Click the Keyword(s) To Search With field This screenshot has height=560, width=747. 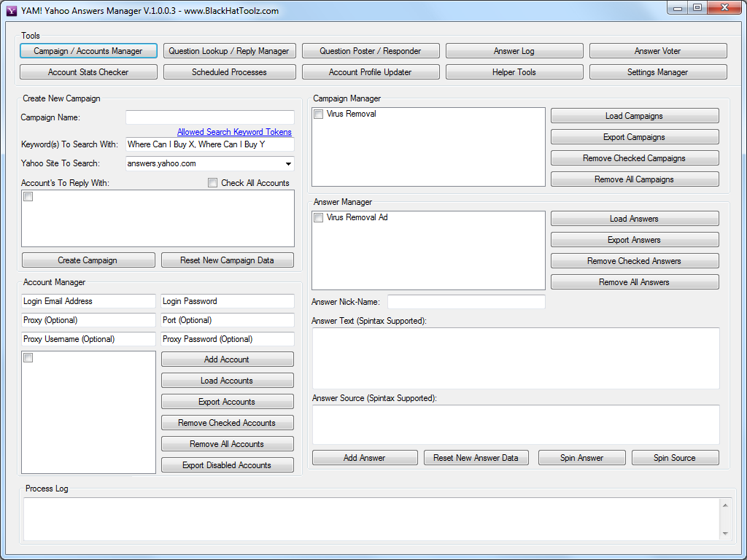[x=209, y=144]
